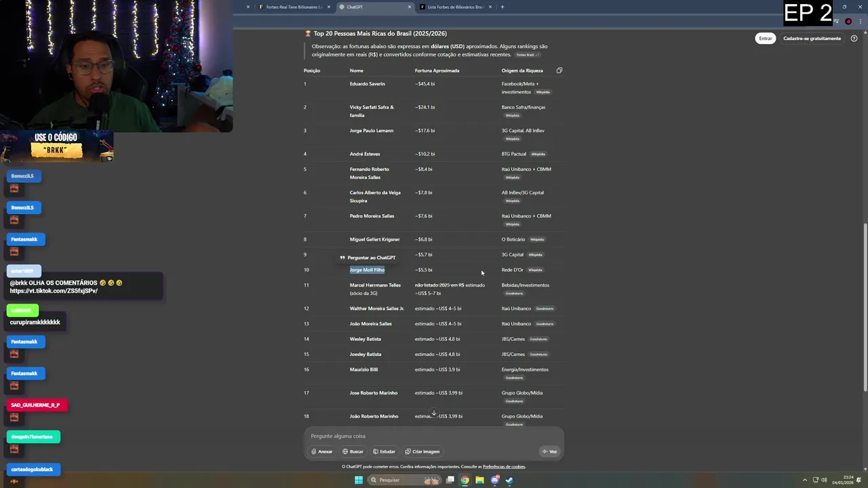Viewport: 868px width, 488px height.
Task: Open the Wikipédia chip in BTG Pactual row
Action: click(x=538, y=154)
